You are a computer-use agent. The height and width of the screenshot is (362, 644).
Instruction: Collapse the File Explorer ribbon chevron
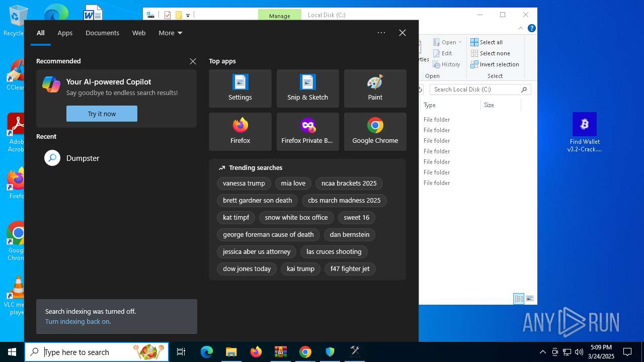pyautogui.click(x=521, y=28)
